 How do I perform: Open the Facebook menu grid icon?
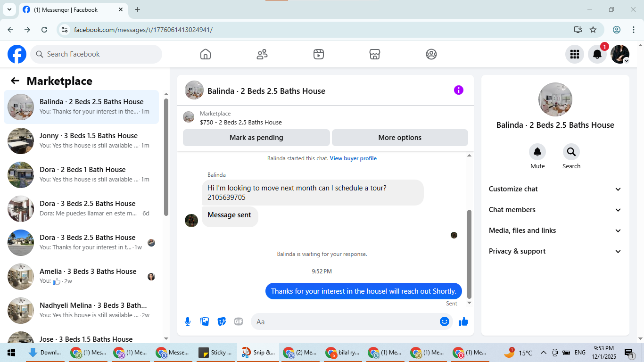[575, 54]
